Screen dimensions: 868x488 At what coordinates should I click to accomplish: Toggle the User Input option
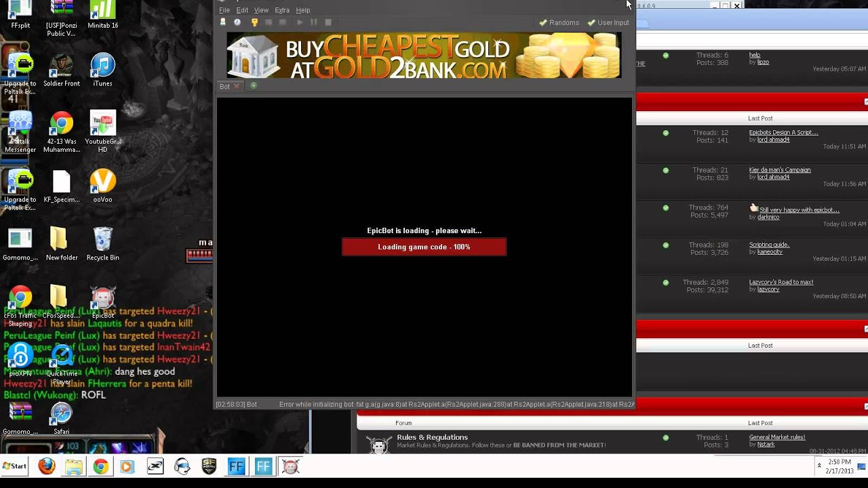tap(608, 22)
